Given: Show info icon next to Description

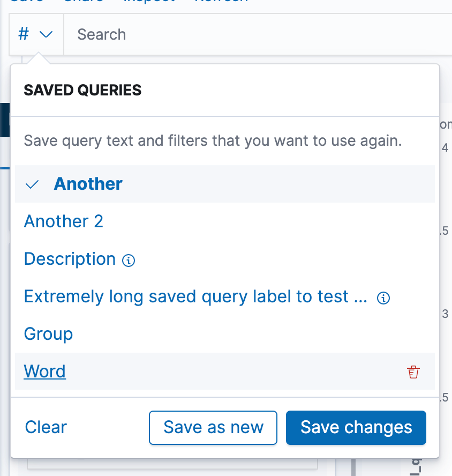Looking at the screenshot, I should tap(129, 261).
